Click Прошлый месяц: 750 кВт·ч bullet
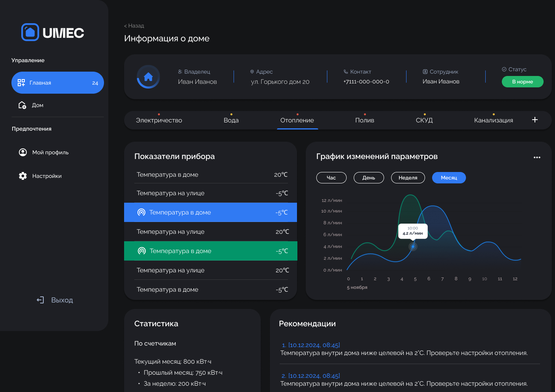 pyautogui.click(x=183, y=372)
